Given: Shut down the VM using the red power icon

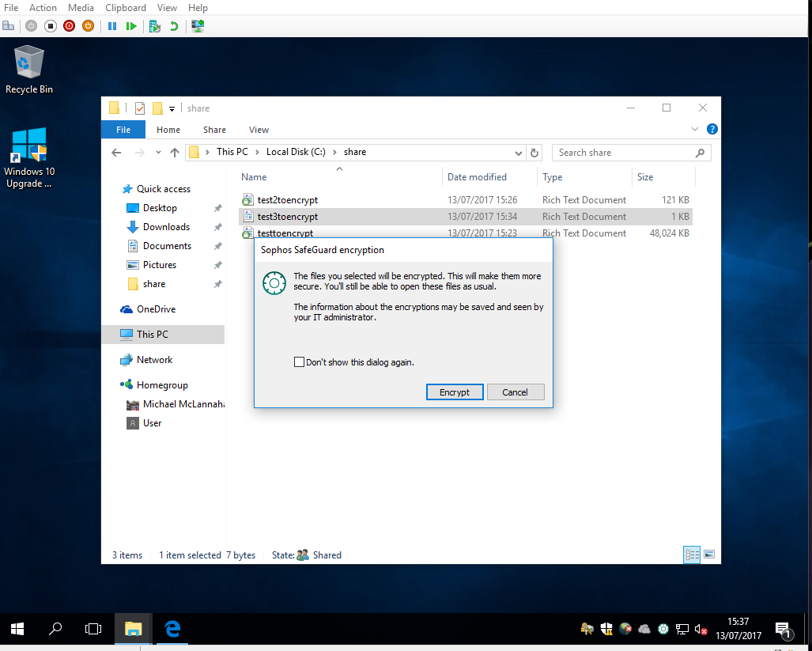Looking at the screenshot, I should click(x=69, y=26).
